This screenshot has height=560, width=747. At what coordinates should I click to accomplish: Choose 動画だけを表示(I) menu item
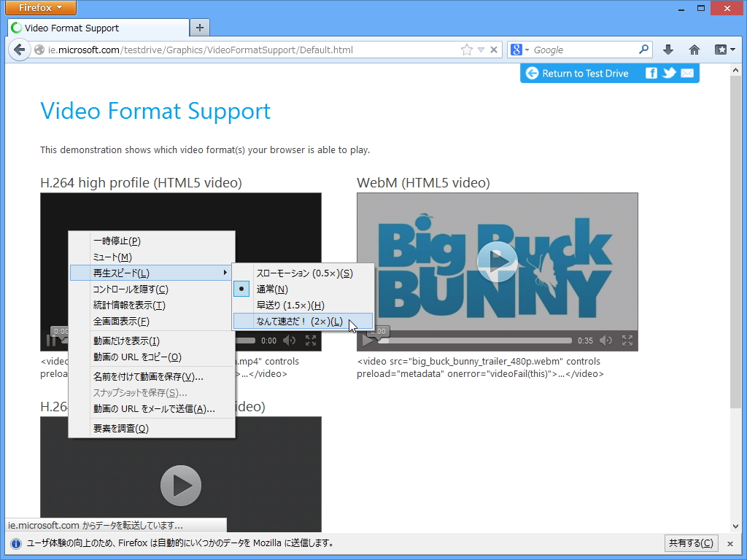152,341
